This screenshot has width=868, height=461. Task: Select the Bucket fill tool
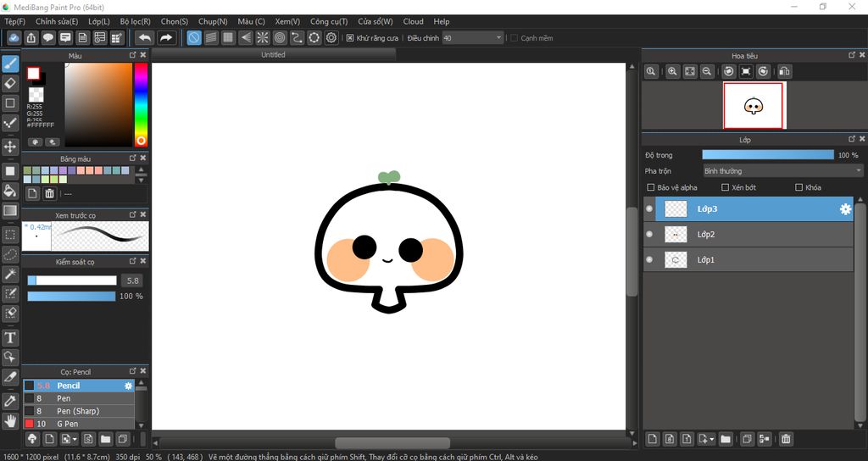click(10, 191)
